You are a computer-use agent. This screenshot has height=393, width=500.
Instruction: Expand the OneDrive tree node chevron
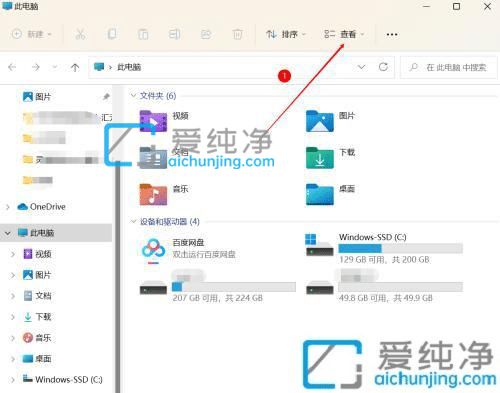(x=8, y=207)
